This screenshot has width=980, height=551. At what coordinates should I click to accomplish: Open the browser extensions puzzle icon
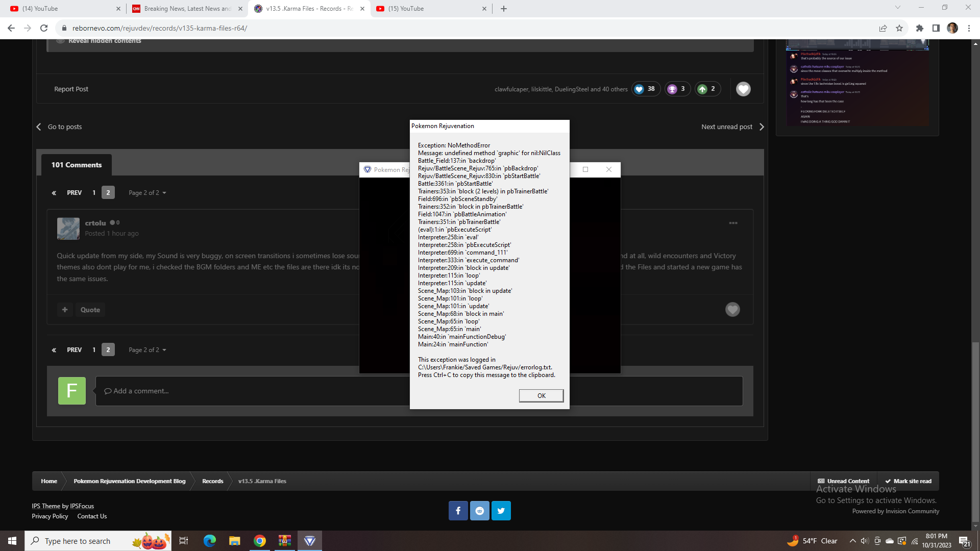pos(920,28)
